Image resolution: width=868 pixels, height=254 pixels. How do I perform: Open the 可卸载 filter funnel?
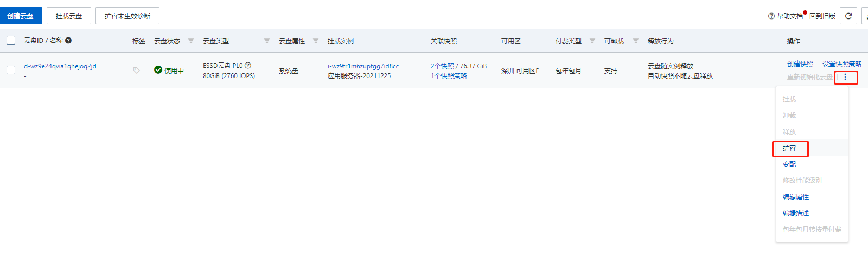[x=636, y=41]
